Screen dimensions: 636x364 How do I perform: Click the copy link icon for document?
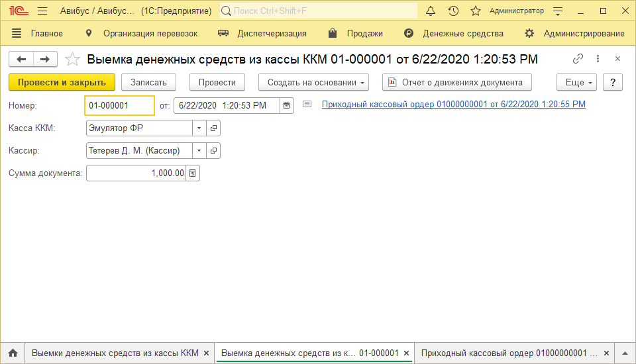pyautogui.click(x=578, y=59)
